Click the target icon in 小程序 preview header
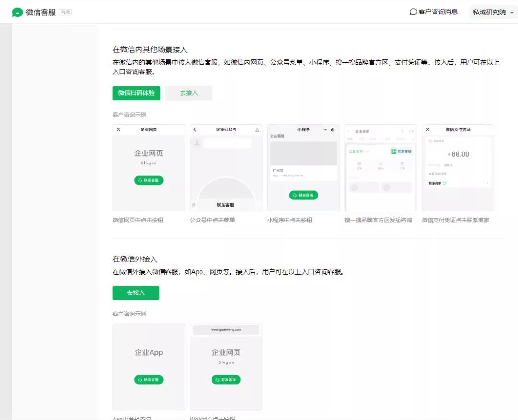Screen dimensions: 518x420 (333, 130)
